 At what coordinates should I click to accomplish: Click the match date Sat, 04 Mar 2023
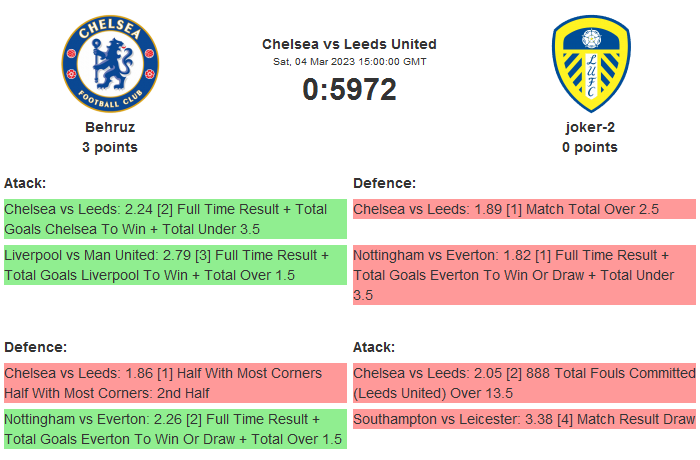349,61
